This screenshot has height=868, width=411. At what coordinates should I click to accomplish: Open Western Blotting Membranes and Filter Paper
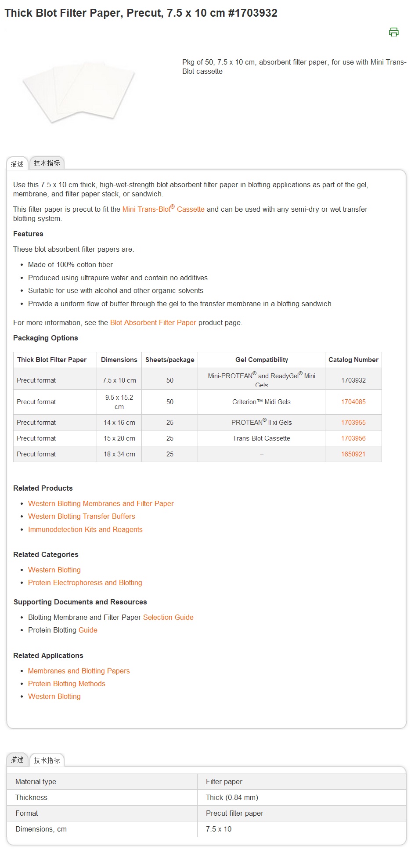101,503
